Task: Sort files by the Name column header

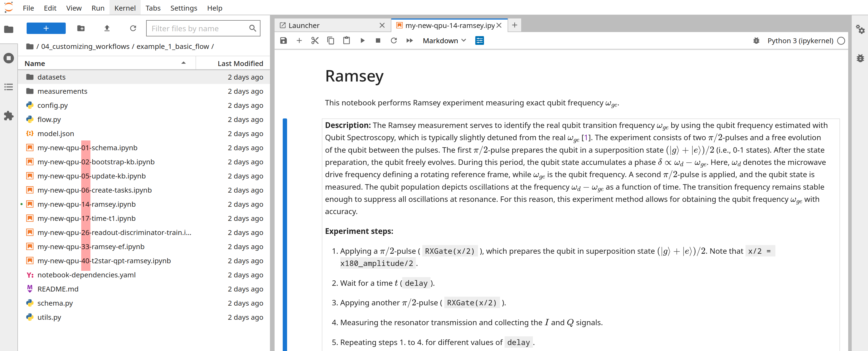Action: 106,63
